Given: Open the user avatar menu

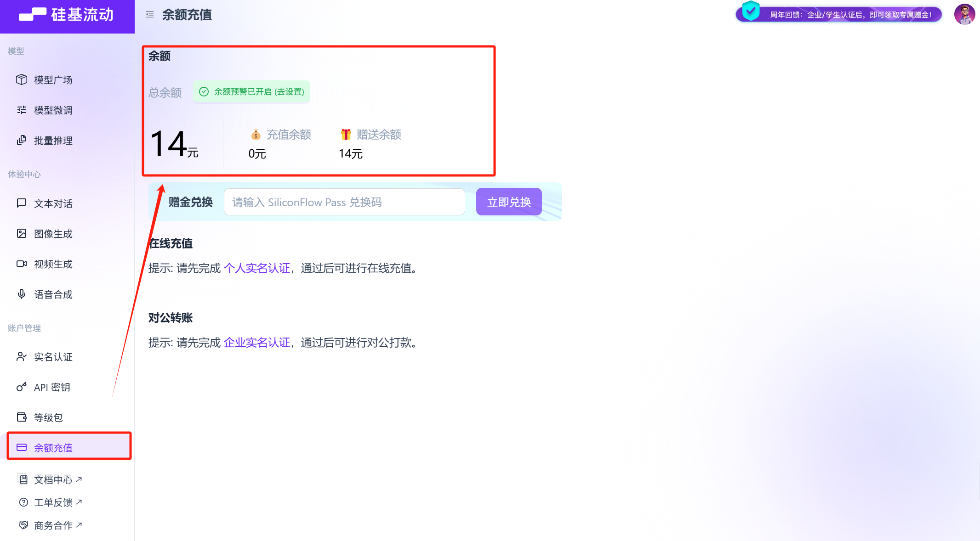Looking at the screenshot, I should 964,14.
